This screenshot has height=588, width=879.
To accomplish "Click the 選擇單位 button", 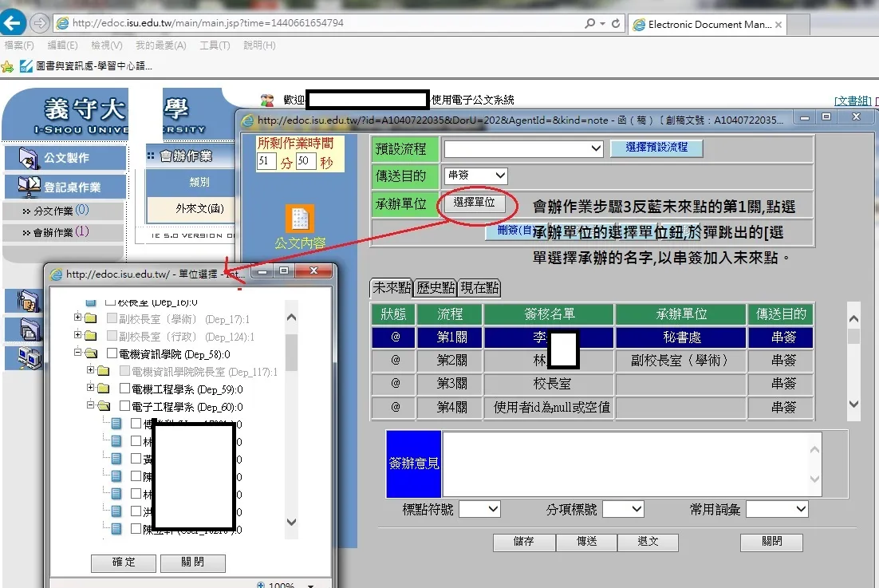I will click(x=475, y=203).
